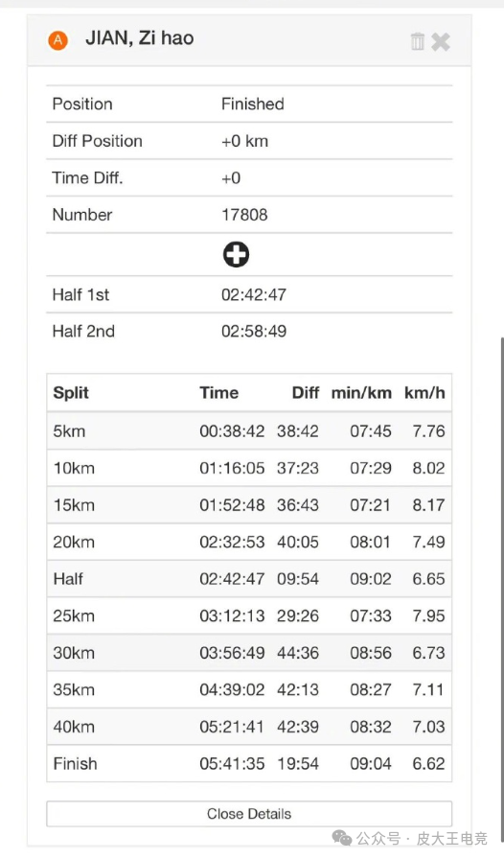Click the runner name JIAN, Zi hao
504x859 pixels.
click(140, 38)
